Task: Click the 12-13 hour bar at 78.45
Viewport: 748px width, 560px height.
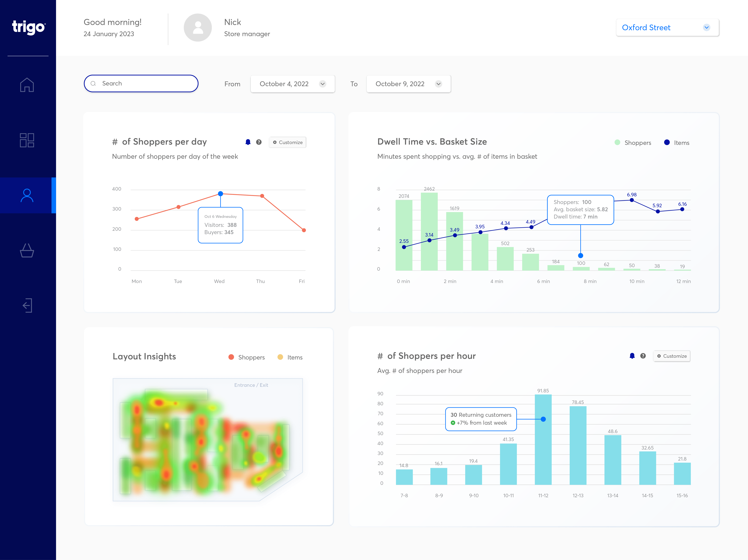Action: pos(578,445)
